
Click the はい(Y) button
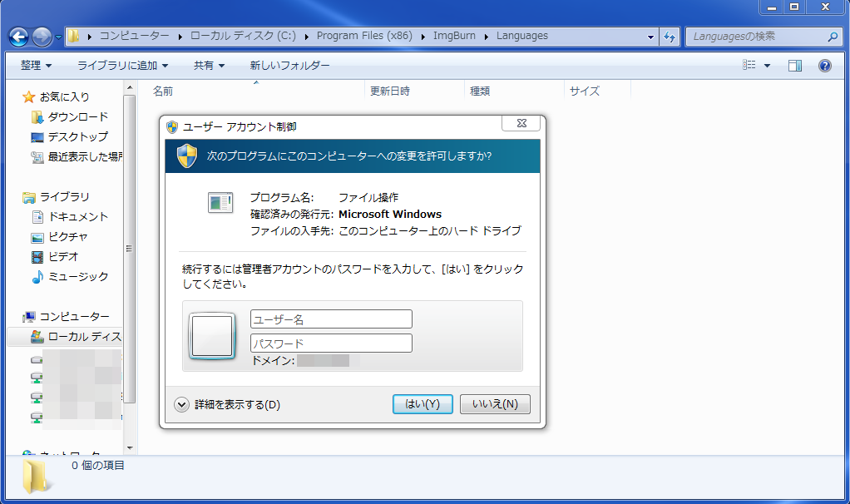[423, 403]
